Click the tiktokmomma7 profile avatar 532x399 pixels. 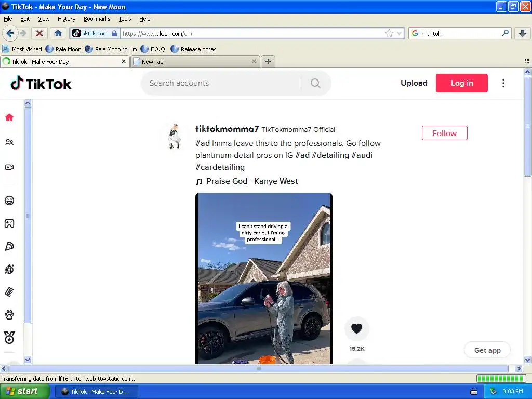click(175, 137)
